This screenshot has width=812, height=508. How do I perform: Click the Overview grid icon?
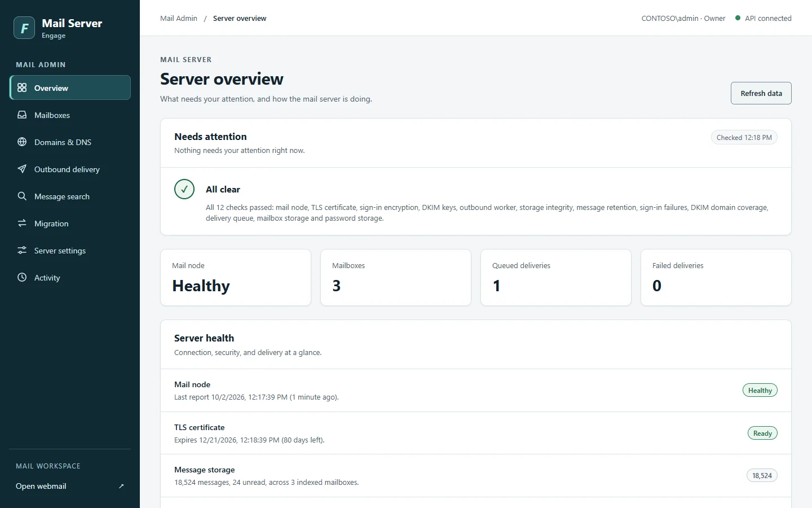click(x=22, y=87)
